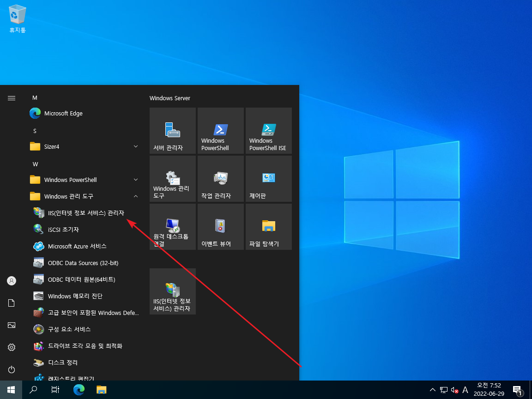This screenshot has height=399, width=532.
Task: Open the Windows 관리 도구 tile
Action: pyautogui.click(x=173, y=179)
